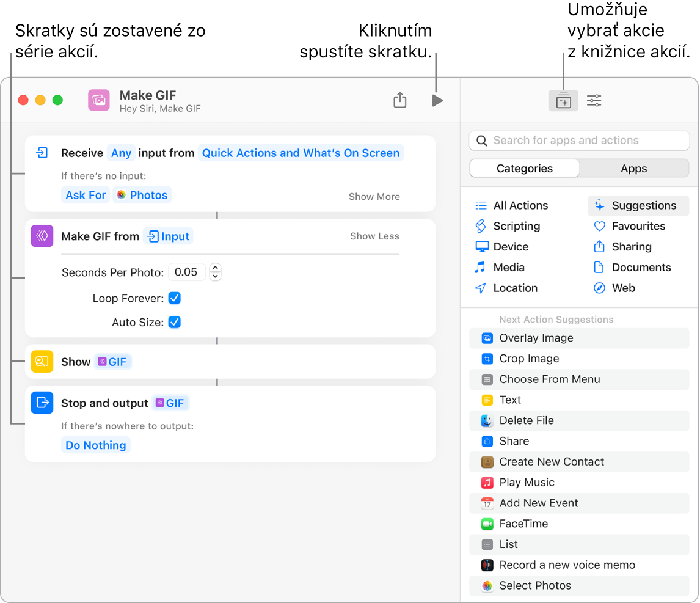Run the Make GIF shortcut
This screenshot has width=700, height=603.
[437, 101]
